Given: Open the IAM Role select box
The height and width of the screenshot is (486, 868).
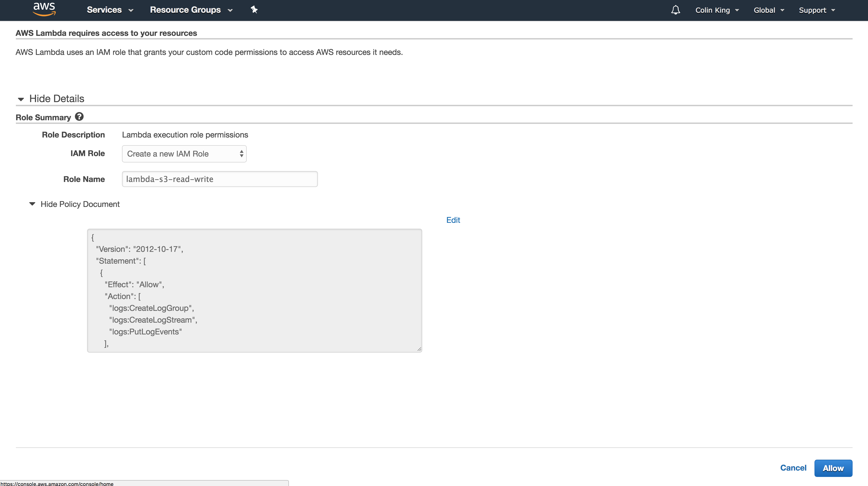Looking at the screenshot, I should tap(184, 154).
